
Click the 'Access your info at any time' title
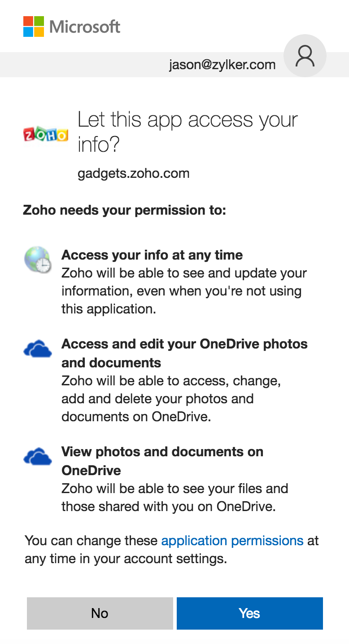pos(152,255)
